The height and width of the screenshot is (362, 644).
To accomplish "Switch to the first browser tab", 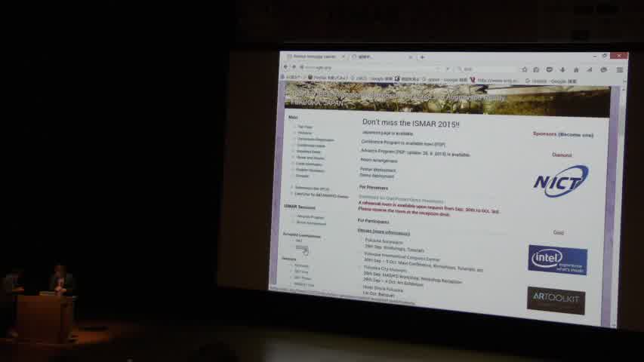I will pyautogui.click(x=315, y=57).
